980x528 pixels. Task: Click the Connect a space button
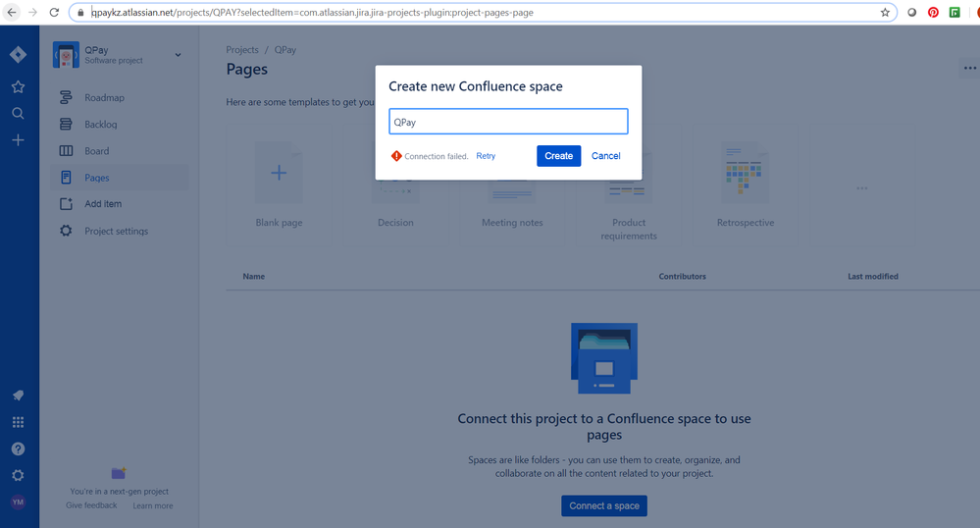603,505
